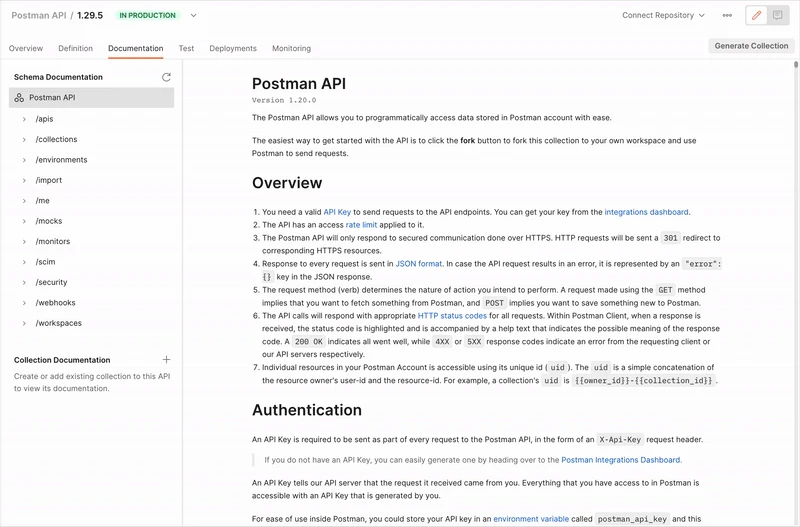Switch to the Definition tab
The image size is (800, 527).
click(76, 48)
